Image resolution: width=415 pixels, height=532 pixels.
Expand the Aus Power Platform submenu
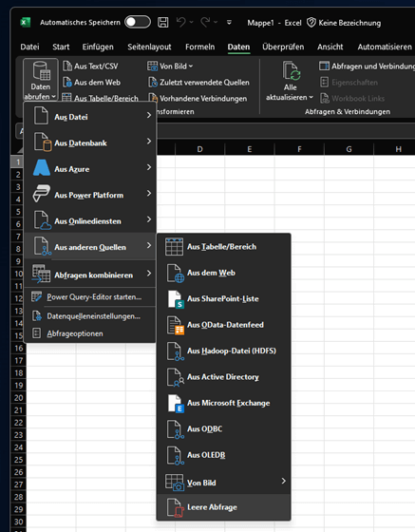(x=90, y=195)
